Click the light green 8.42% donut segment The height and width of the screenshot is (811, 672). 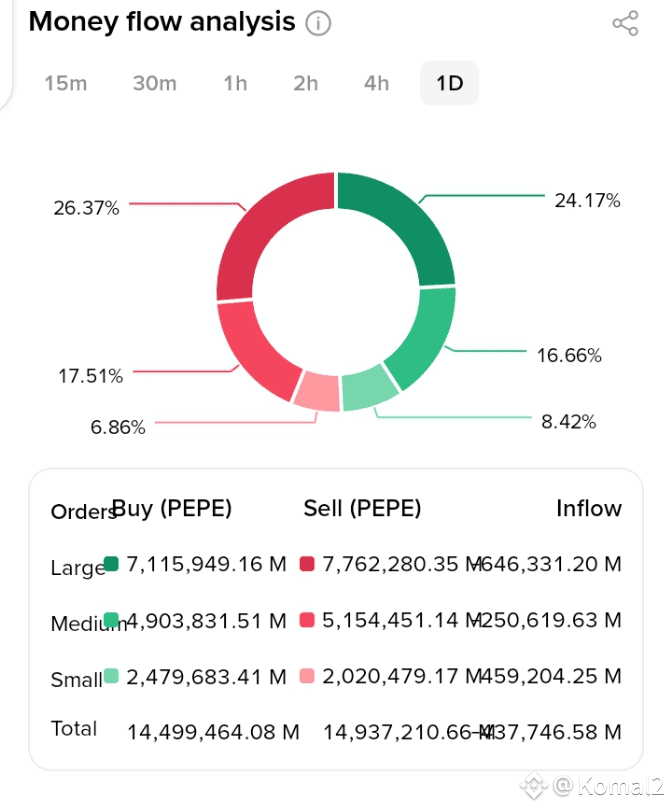[368, 392]
